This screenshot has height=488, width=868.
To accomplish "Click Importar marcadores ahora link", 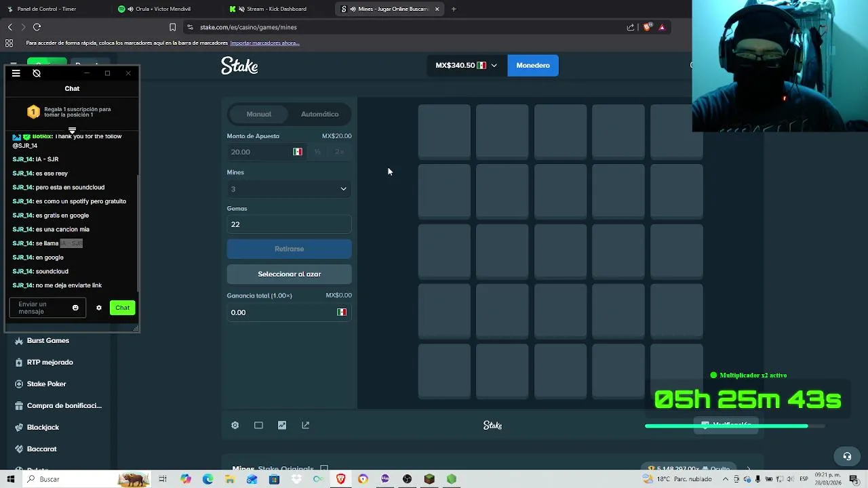I will pos(264,43).
